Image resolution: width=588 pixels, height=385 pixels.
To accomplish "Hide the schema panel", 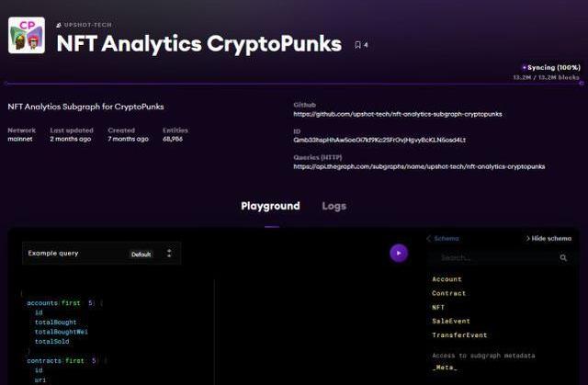I will (x=548, y=238).
